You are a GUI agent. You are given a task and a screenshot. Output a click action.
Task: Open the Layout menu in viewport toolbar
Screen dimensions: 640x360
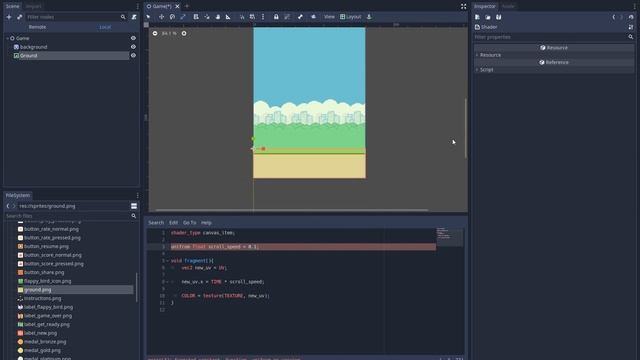pos(351,17)
